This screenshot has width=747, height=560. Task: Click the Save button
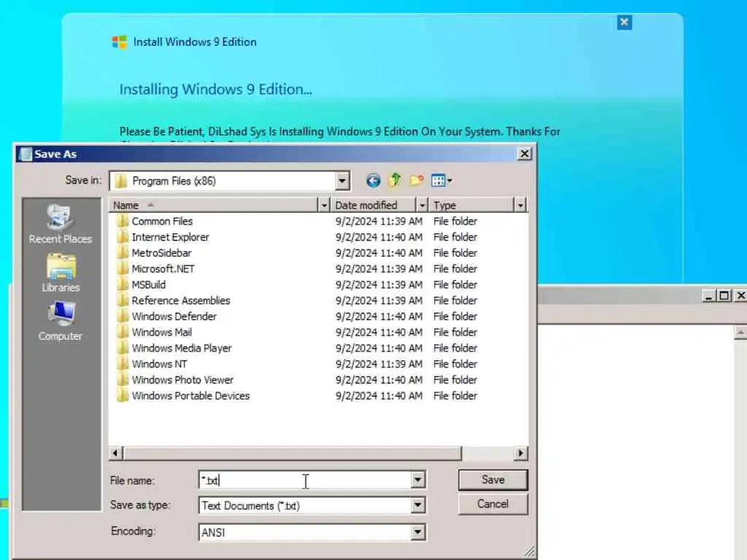click(x=493, y=480)
